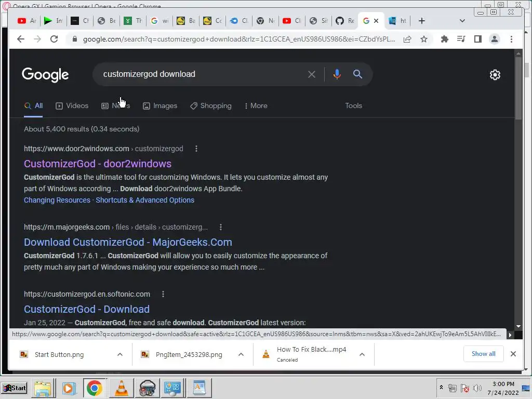Viewport: 532px width, 399px height.
Task: Switch to the News results tab
Action: point(115,106)
